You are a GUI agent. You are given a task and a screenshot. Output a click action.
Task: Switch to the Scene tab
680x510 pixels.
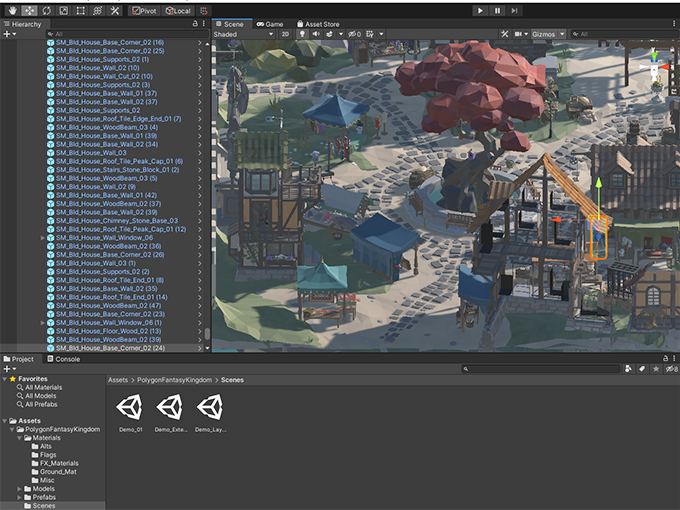tap(230, 24)
